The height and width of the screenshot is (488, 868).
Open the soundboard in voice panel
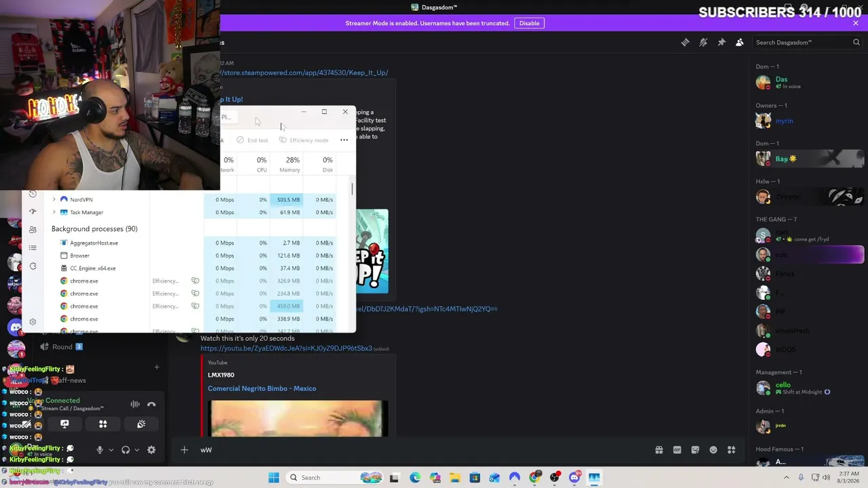(141, 424)
